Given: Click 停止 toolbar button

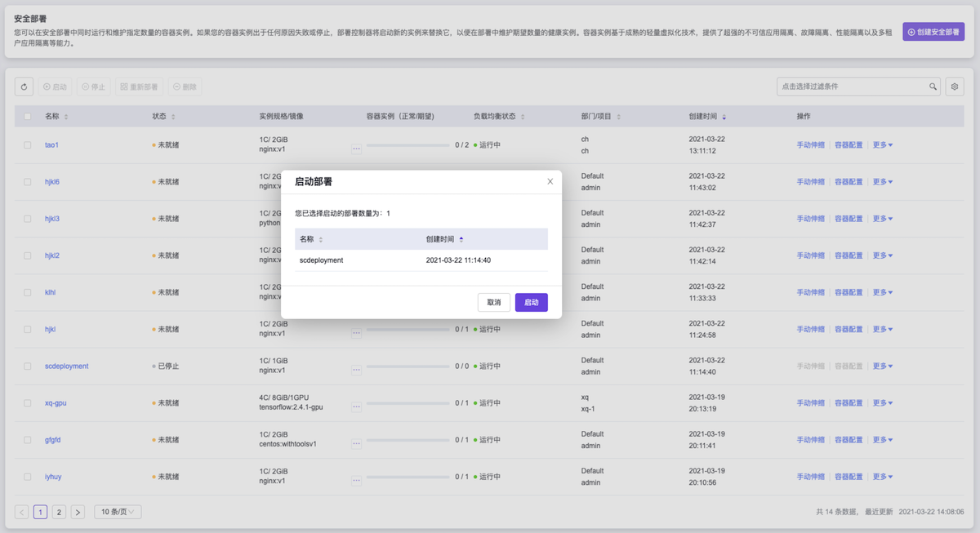Looking at the screenshot, I should coord(94,87).
